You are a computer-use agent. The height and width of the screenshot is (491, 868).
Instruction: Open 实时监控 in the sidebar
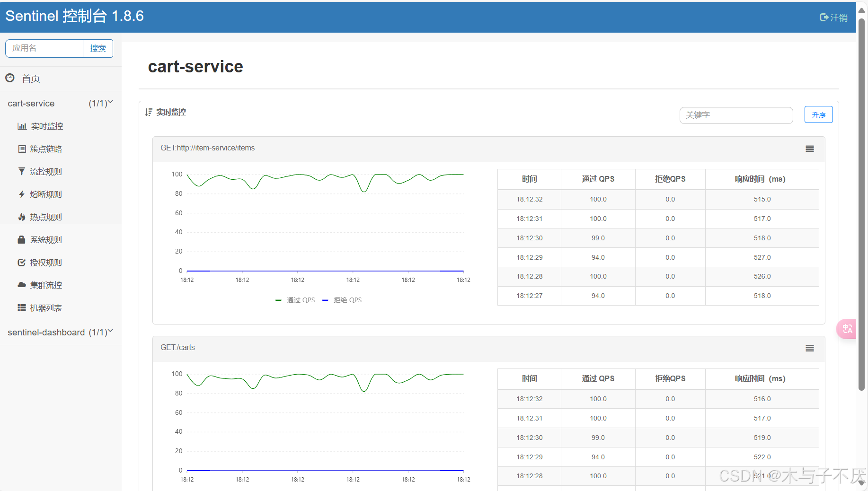47,126
